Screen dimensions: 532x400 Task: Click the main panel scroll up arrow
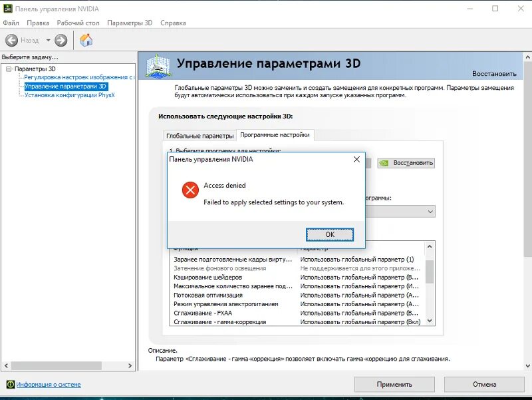coord(527,57)
